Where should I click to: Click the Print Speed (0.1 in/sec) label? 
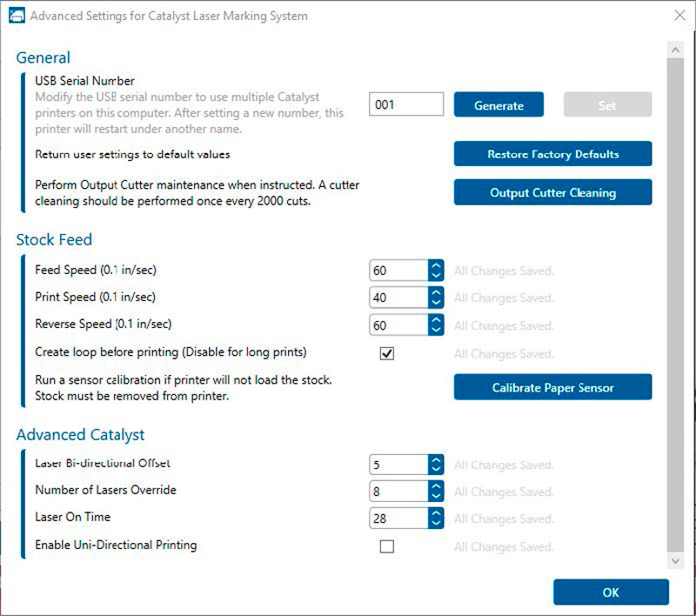tap(95, 297)
